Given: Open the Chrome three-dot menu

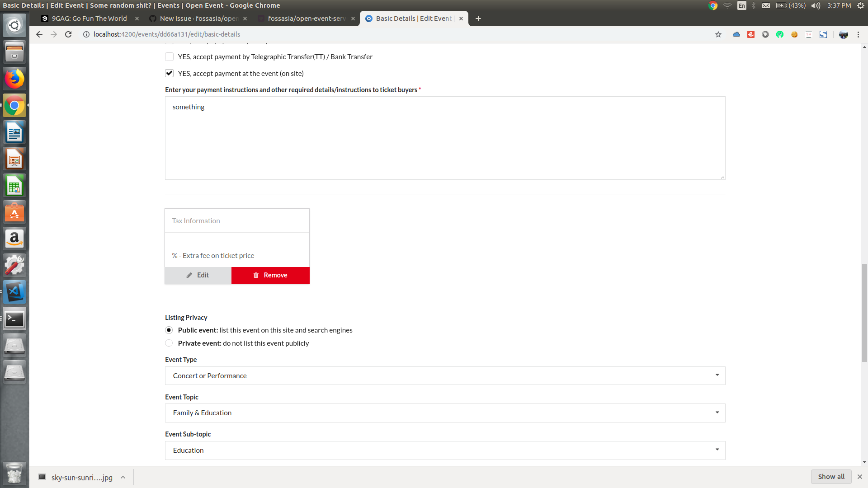Looking at the screenshot, I should [858, 34].
